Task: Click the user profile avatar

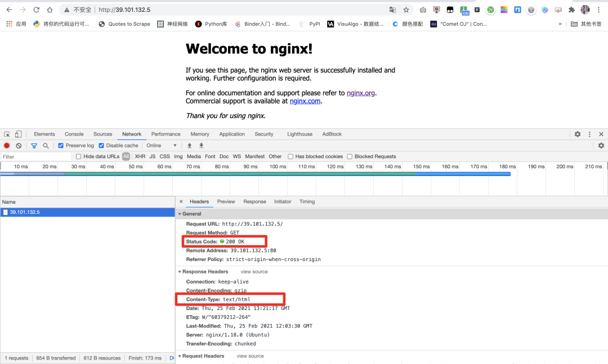Action: tap(585, 10)
